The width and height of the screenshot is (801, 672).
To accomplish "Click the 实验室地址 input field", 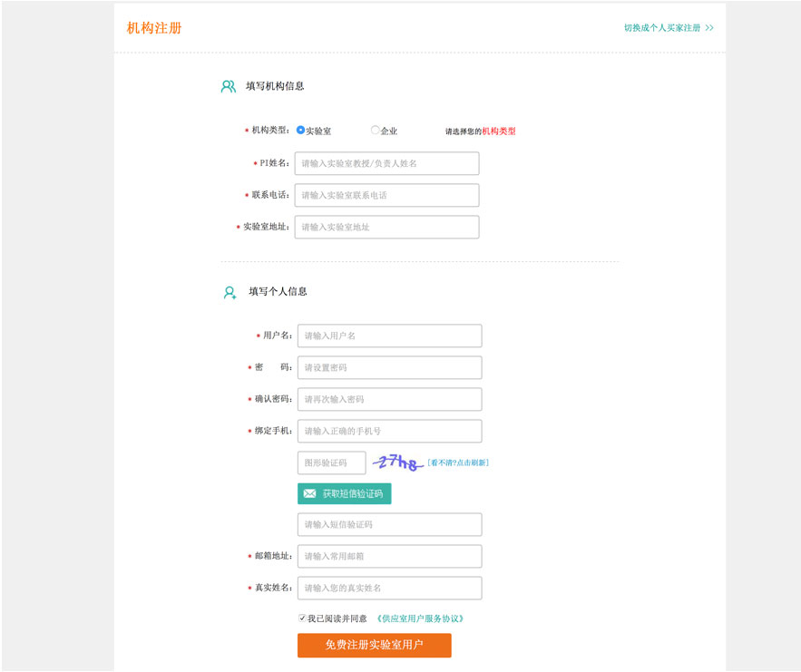I will [x=386, y=227].
